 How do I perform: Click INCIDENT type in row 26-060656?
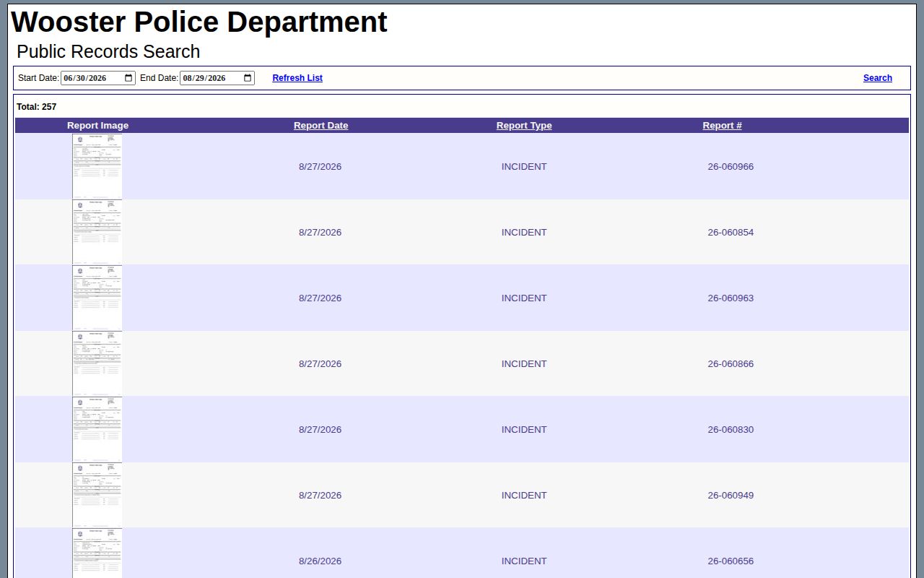524,561
